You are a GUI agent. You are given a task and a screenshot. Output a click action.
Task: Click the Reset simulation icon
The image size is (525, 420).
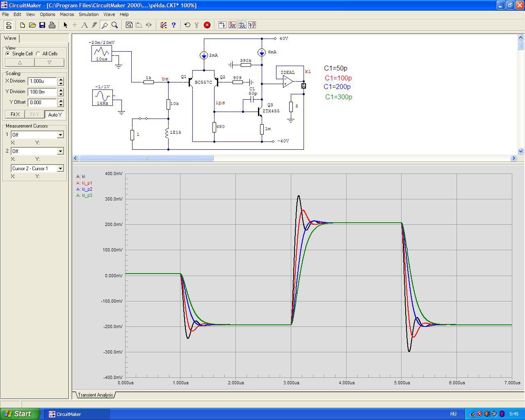pos(187,25)
